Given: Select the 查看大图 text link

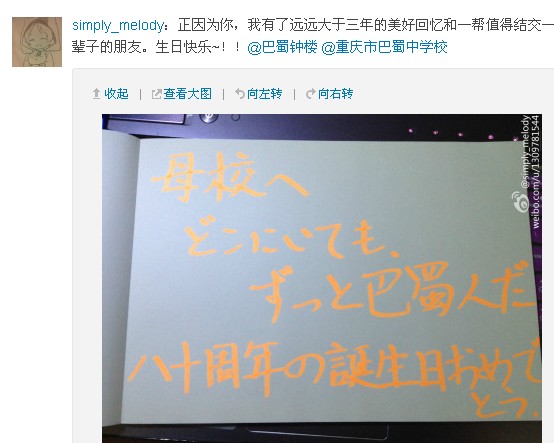Looking at the screenshot, I should click(187, 94).
